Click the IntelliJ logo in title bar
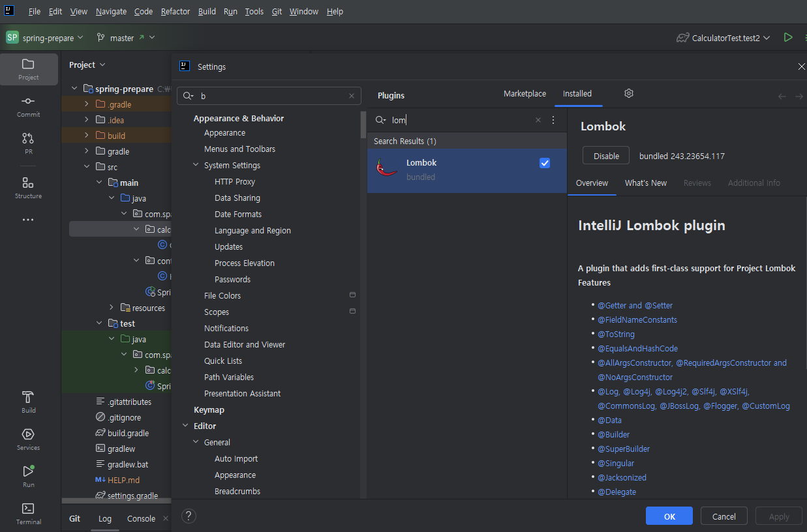 click(9, 11)
